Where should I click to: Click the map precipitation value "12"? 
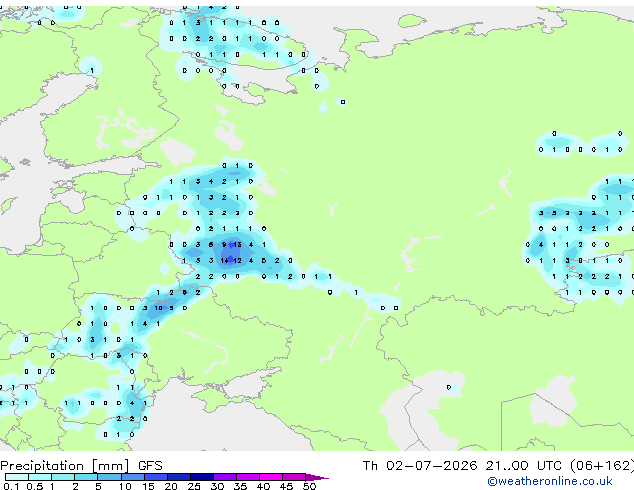(x=237, y=261)
